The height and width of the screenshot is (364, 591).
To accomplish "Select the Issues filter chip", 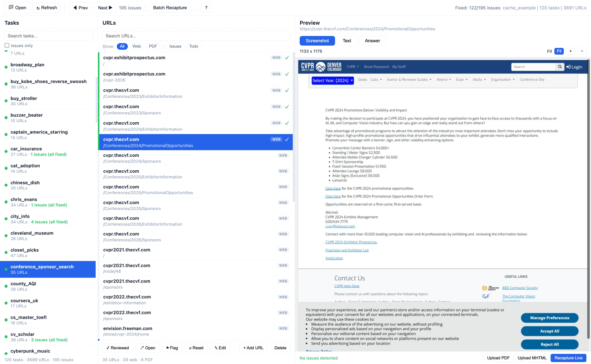I will (x=175, y=46).
